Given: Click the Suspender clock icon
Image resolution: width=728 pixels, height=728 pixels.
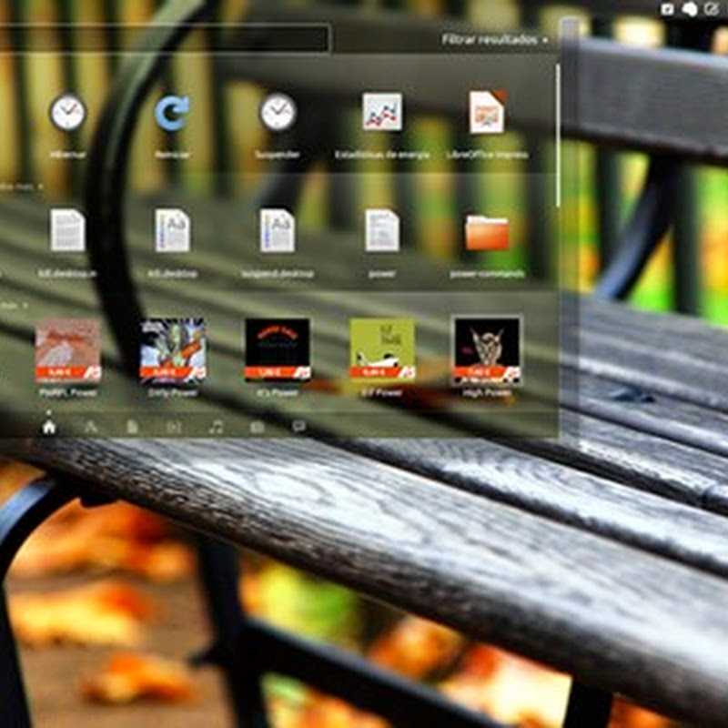Looking at the screenshot, I should 278,112.
